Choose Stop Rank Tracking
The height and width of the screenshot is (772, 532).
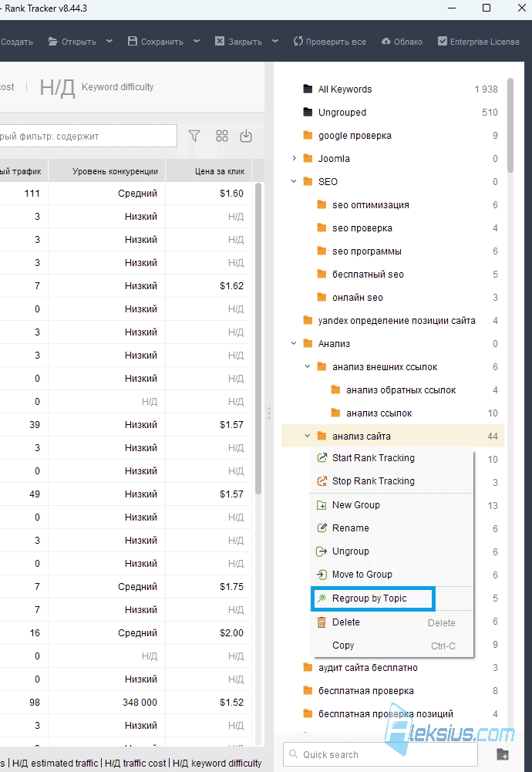pyautogui.click(x=392, y=481)
